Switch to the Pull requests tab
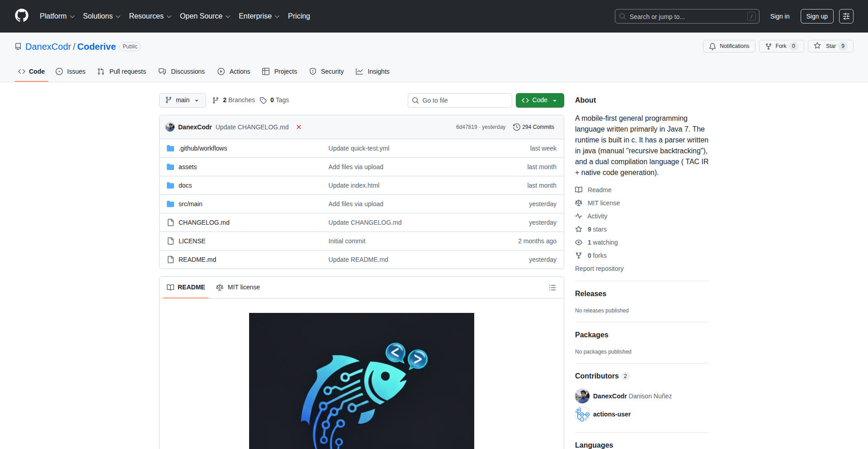 pos(122,71)
